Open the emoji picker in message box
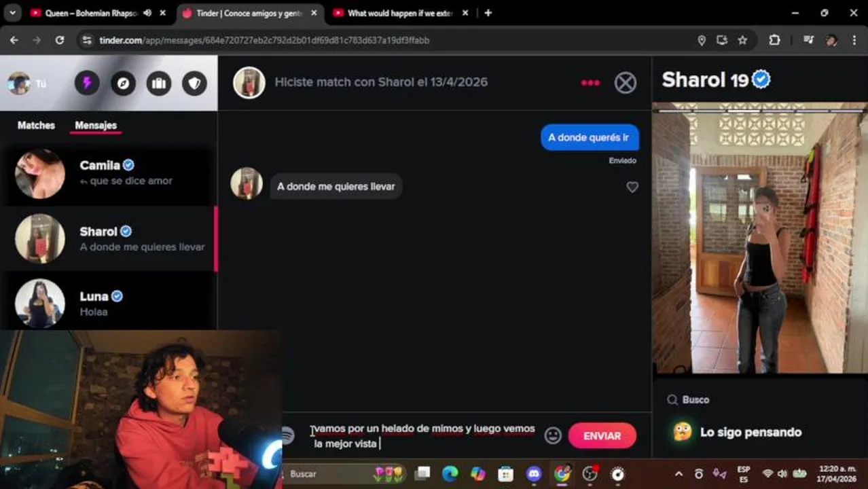The image size is (868, 489). (553, 435)
